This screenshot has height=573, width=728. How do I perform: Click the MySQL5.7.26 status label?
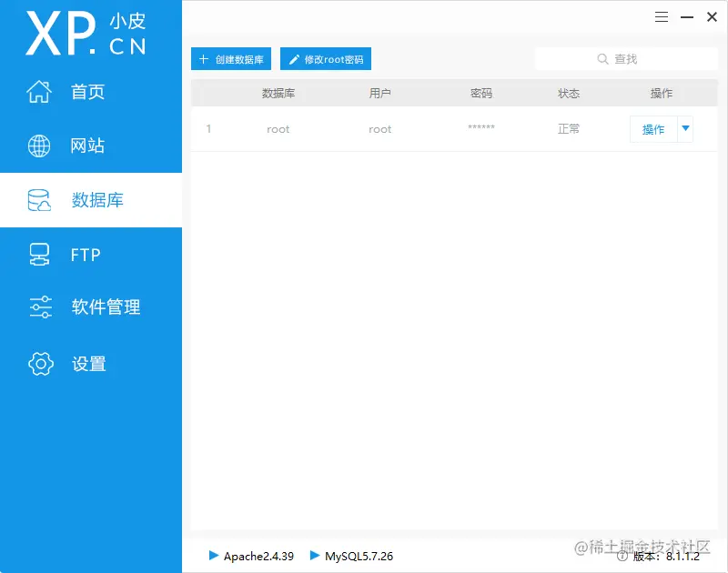pyautogui.click(x=359, y=557)
